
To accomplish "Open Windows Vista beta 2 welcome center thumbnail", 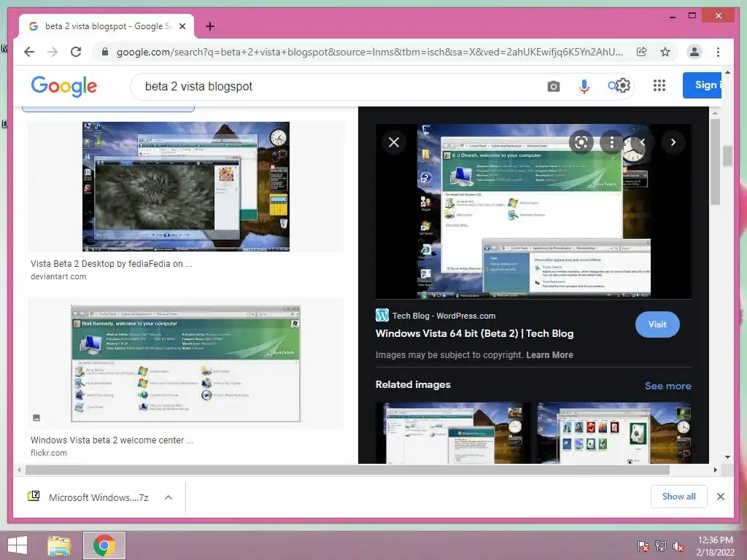I will [186, 364].
